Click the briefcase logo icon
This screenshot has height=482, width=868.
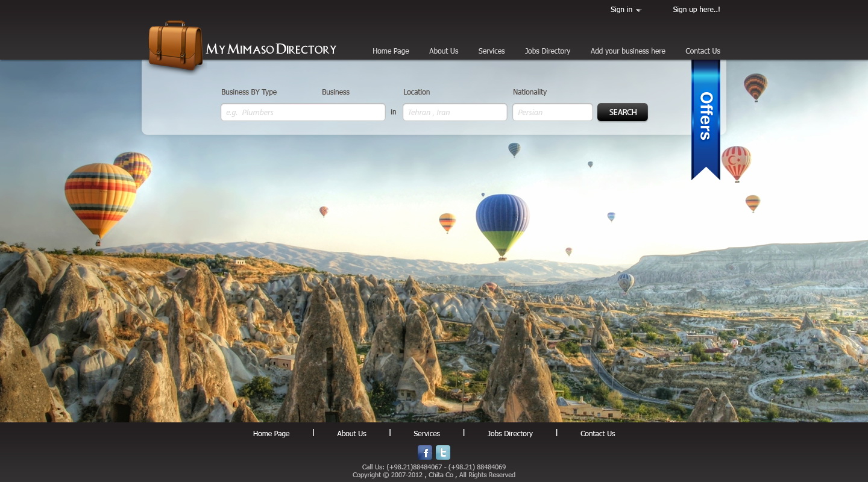pyautogui.click(x=175, y=46)
